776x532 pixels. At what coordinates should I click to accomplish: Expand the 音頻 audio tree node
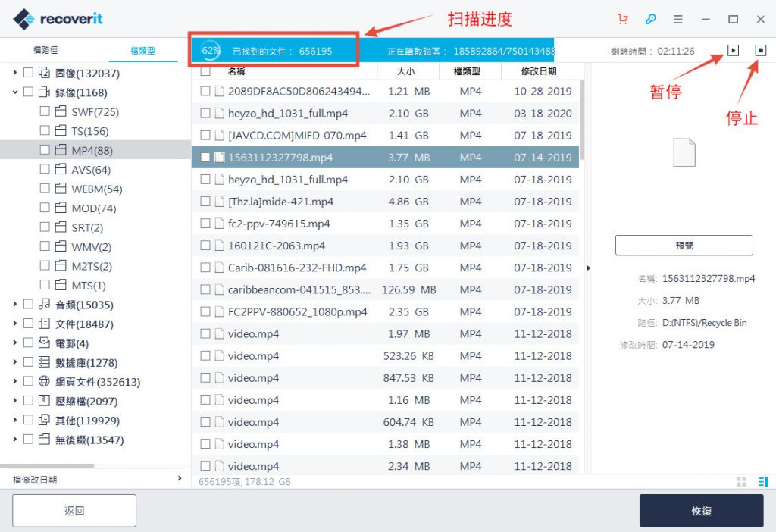pyautogui.click(x=15, y=304)
